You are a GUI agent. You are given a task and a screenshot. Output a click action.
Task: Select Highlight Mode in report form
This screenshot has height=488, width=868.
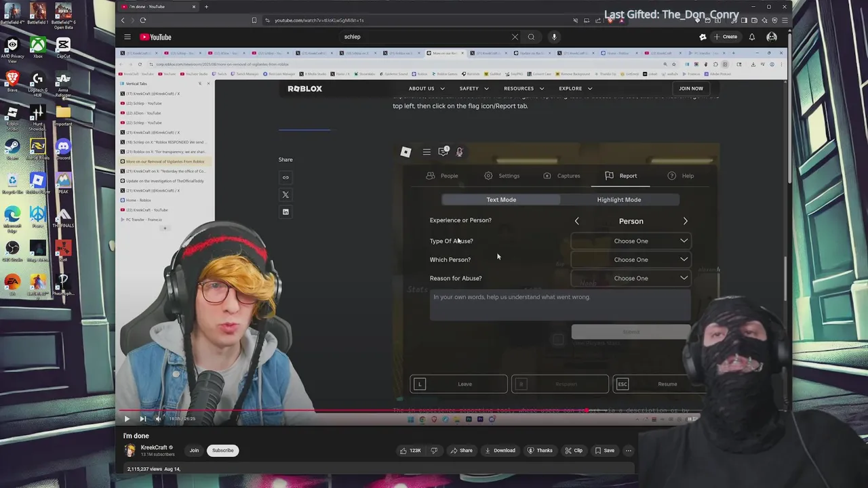pyautogui.click(x=619, y=200)
